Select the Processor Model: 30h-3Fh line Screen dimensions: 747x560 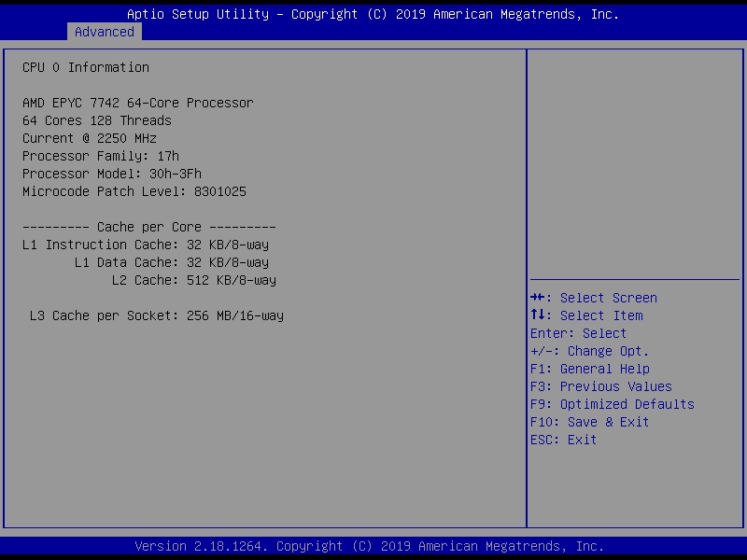tap(112, 174)
